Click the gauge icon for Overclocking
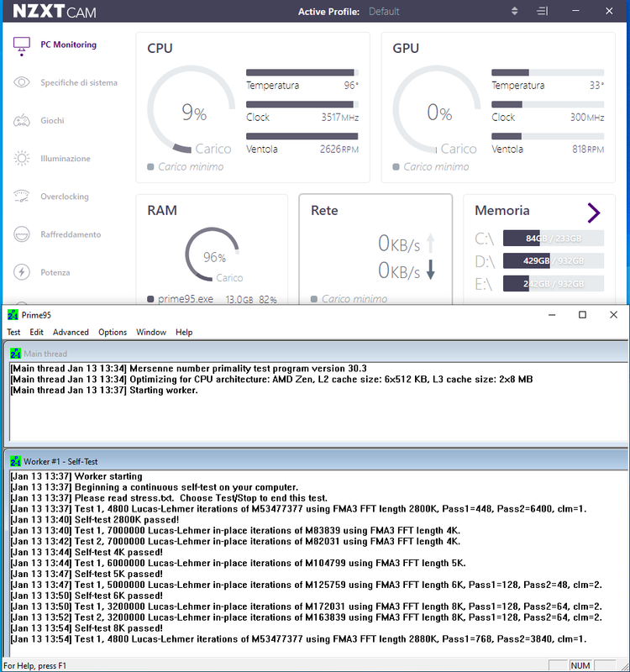Image resolution: width=630 pixels, height=672 pixels. [x=22, y=196]
